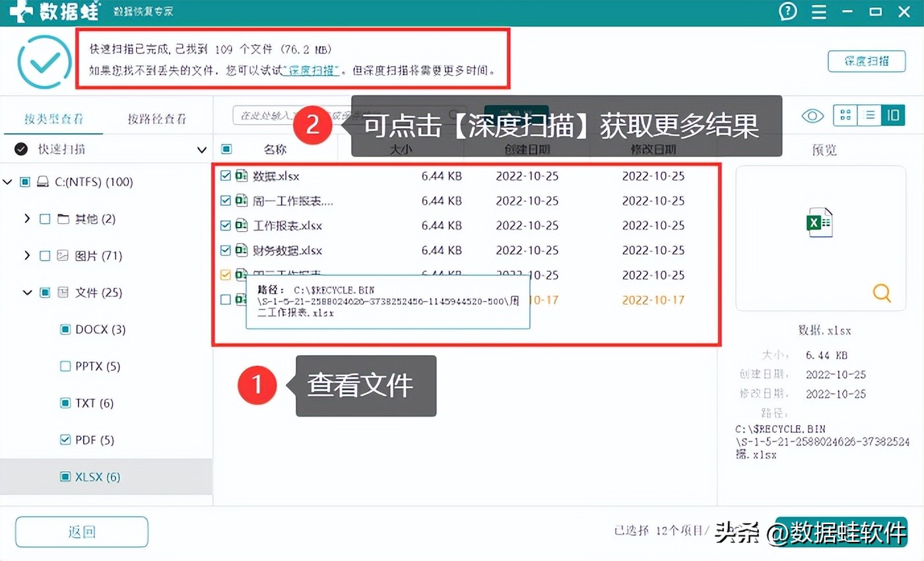This screenshot has height=561, width=924.
Task: Toggle the eye preview icon
Action: (812, 116)
